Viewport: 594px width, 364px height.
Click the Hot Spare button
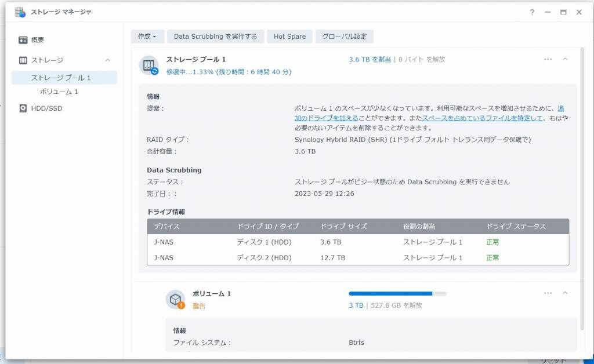(x=289, y=37)
